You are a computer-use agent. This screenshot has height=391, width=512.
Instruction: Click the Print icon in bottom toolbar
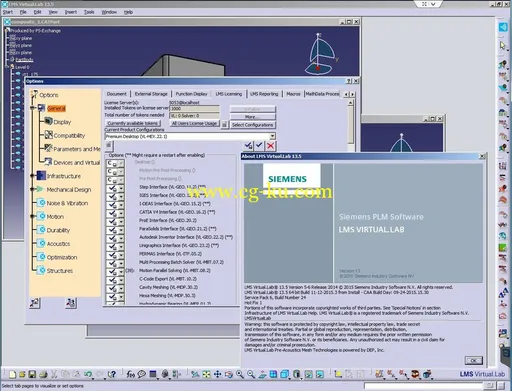[x=43, y=374]
